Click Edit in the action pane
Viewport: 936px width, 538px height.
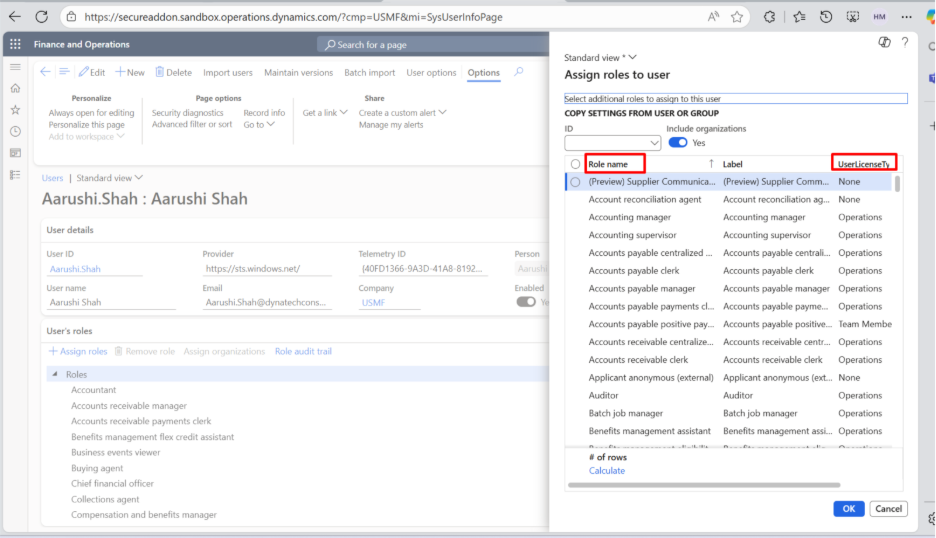click(92, 72)
